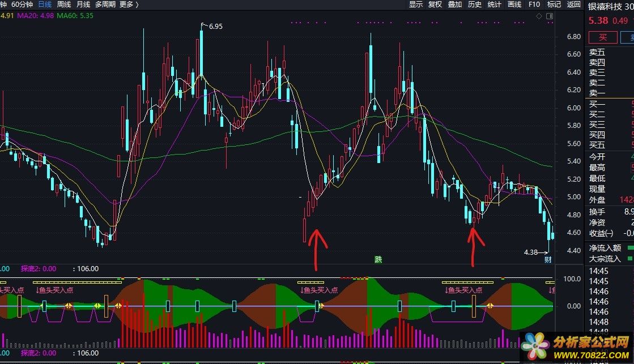Select the 画线 draw line tool
Screen dimensions: 634x364
point(514,5)
